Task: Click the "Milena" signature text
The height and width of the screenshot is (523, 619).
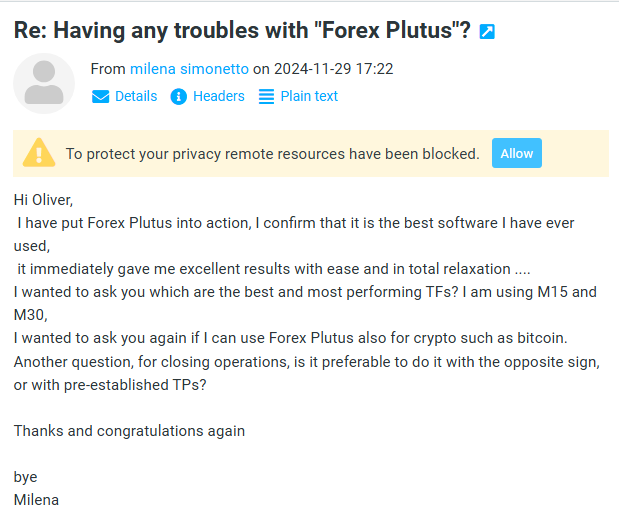Action: (x=36, y=499)
